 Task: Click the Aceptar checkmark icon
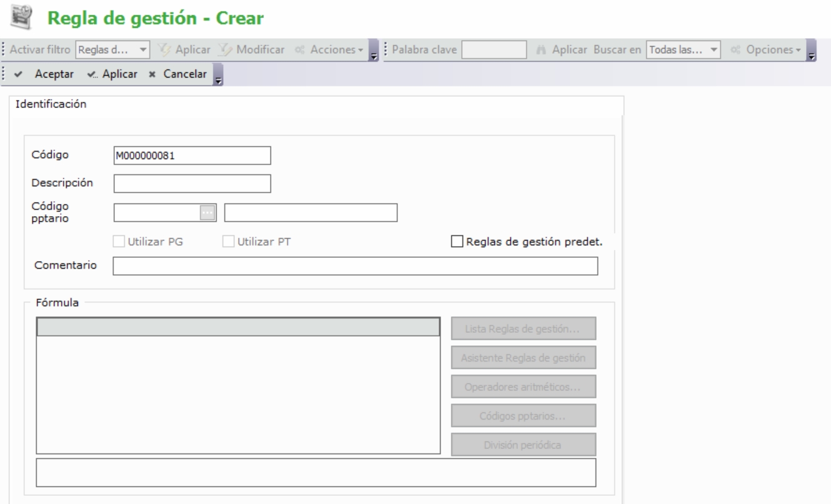[19, 74]
